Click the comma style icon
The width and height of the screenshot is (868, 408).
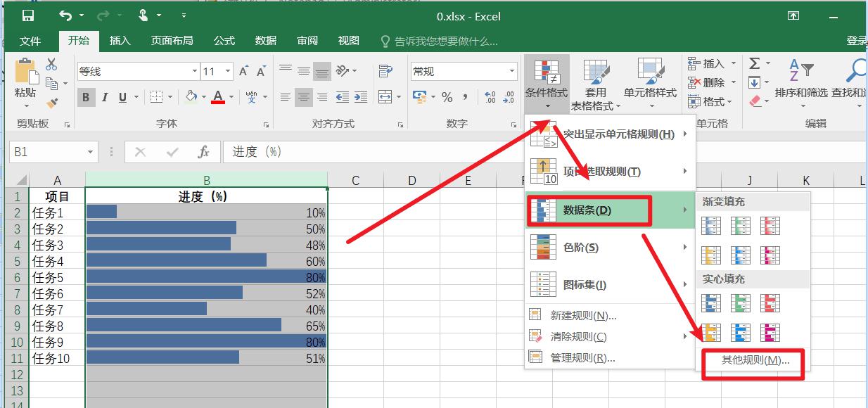click(x=466, y=97)
